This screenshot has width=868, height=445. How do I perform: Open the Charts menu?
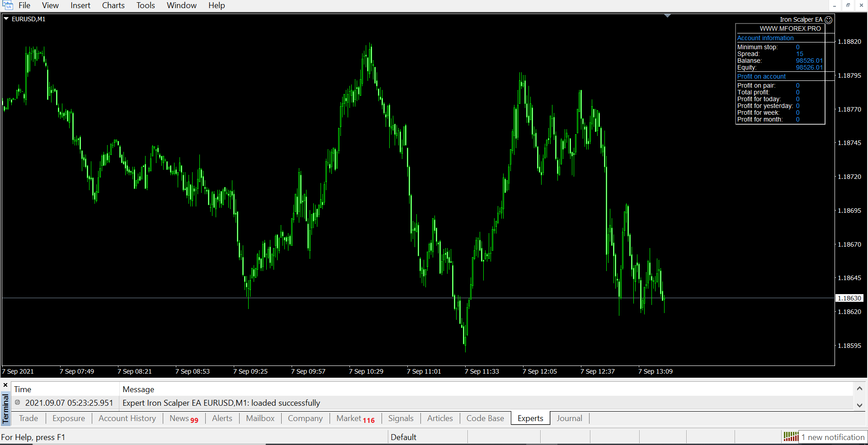click(x=113, y=5)
